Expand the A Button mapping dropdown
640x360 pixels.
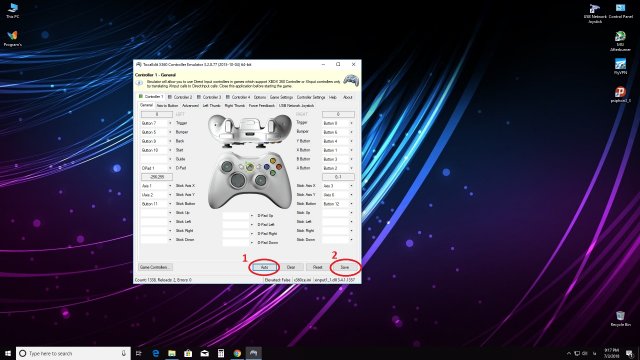[351, 168]
